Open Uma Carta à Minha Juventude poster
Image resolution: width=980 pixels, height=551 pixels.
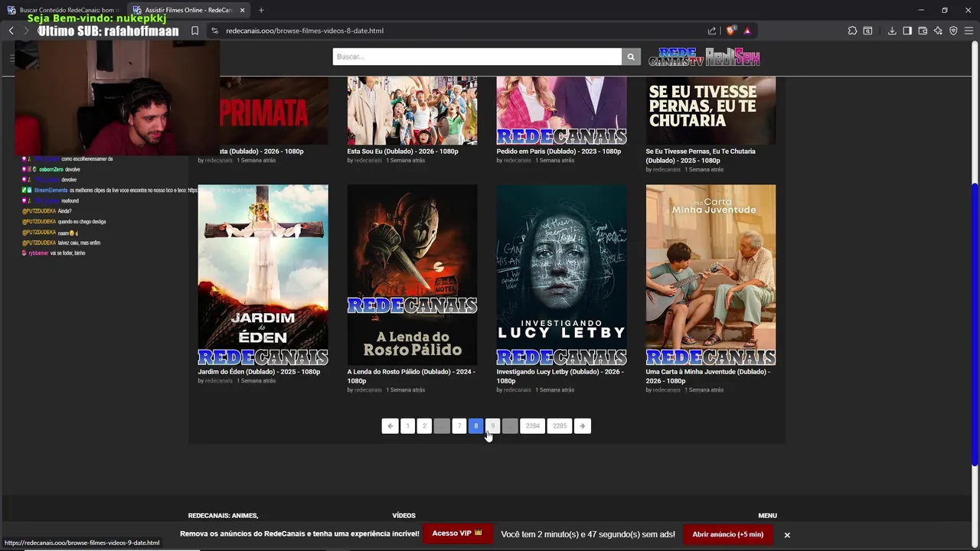710,275
